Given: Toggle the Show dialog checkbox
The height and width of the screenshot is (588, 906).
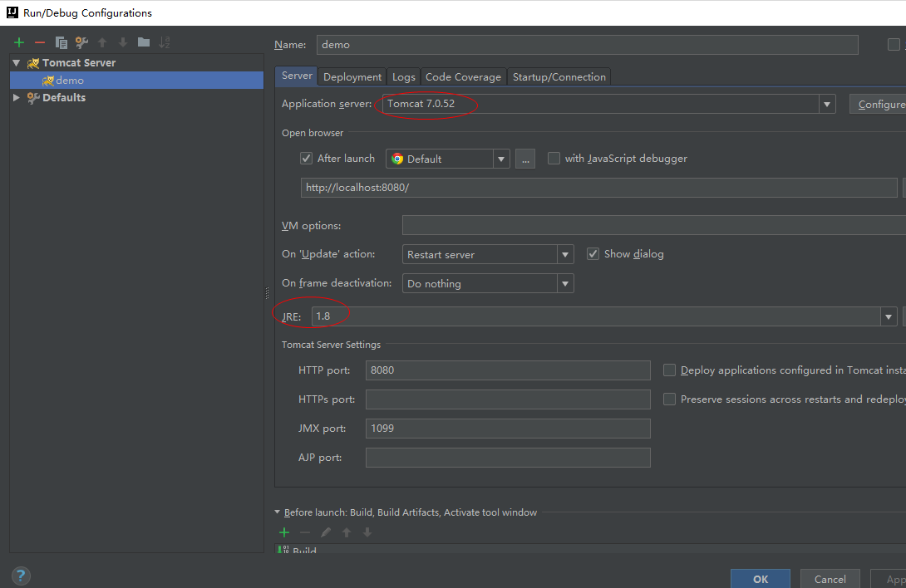Looking at the screenshot, I should pyautogui.click(x=593, y=254).
